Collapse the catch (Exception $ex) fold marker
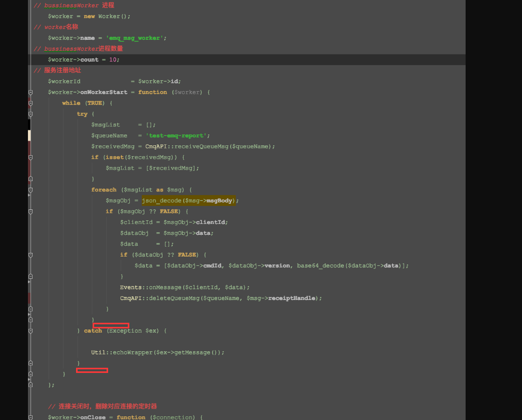The image size is (522, 420). [31, 331]
